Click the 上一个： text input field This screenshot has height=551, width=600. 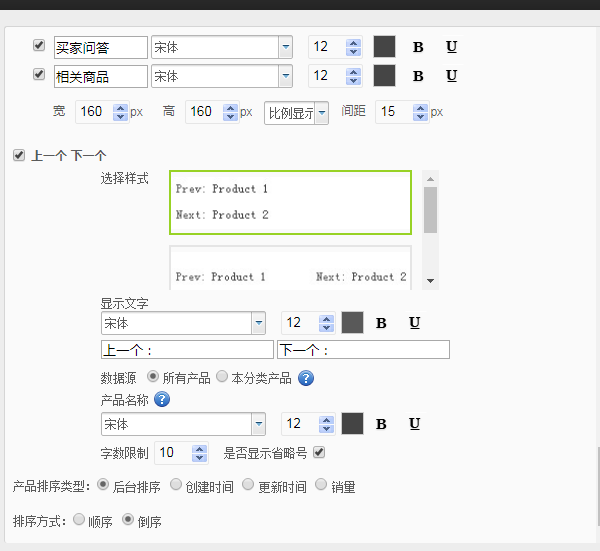(186, 350)
